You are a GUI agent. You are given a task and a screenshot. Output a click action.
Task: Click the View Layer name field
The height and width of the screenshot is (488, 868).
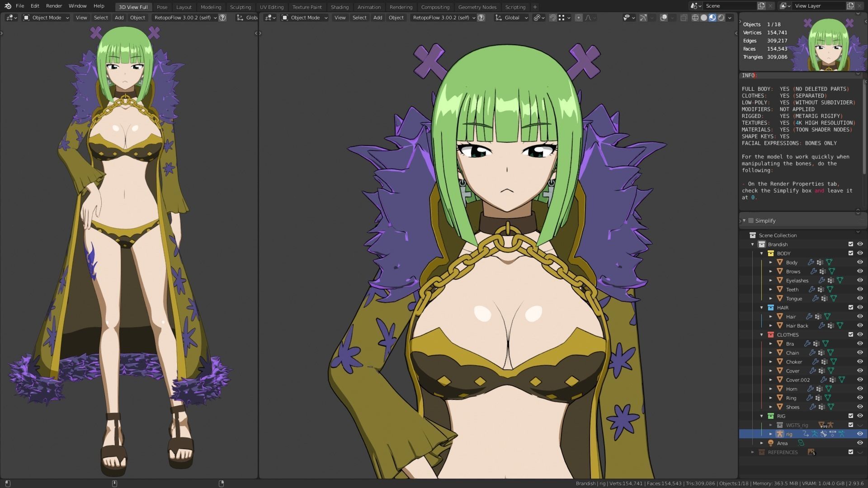[x=819, y=6]
